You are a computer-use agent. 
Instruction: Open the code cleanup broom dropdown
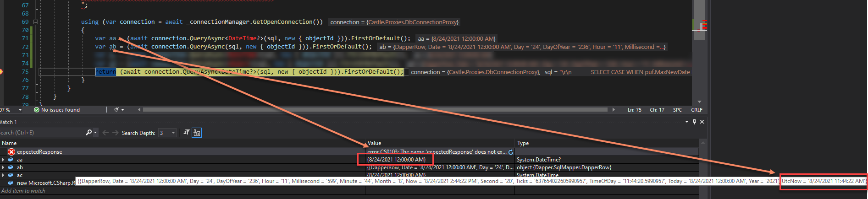[x=123, y=110]
